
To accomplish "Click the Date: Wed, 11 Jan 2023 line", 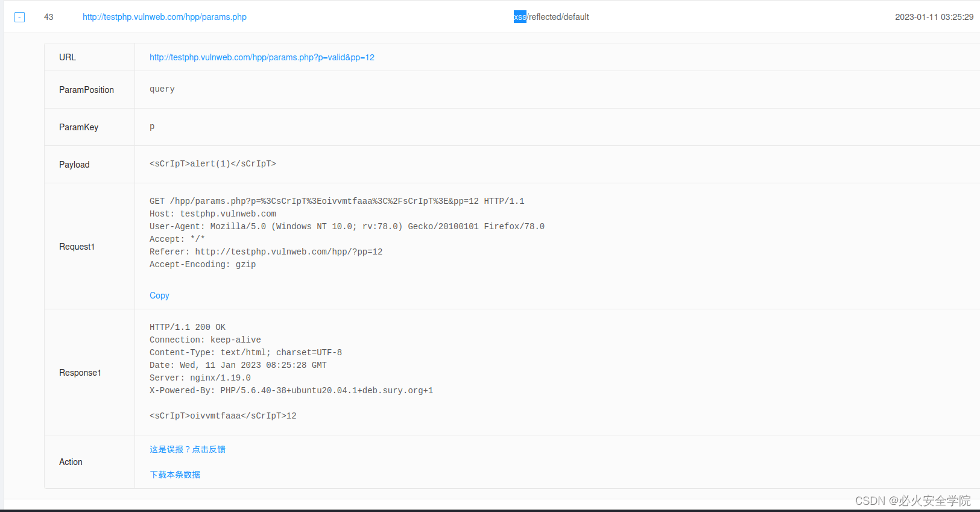I will [238, 365].
